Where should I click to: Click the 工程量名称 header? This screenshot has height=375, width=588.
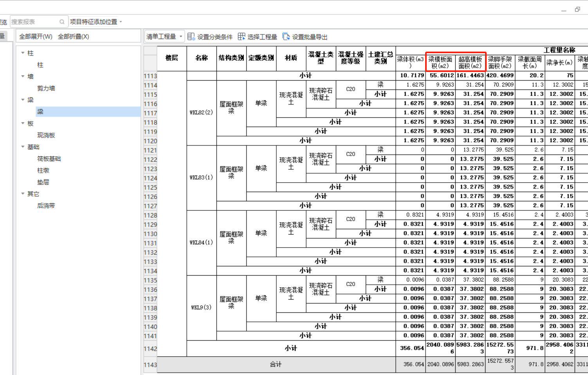[x=559, y=50]
